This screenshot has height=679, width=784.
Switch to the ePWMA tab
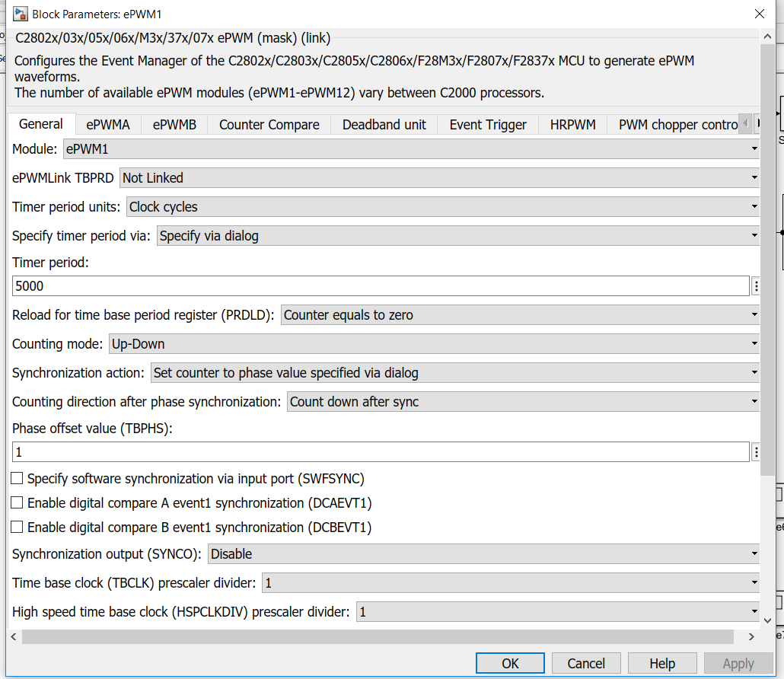click(108, 125)
